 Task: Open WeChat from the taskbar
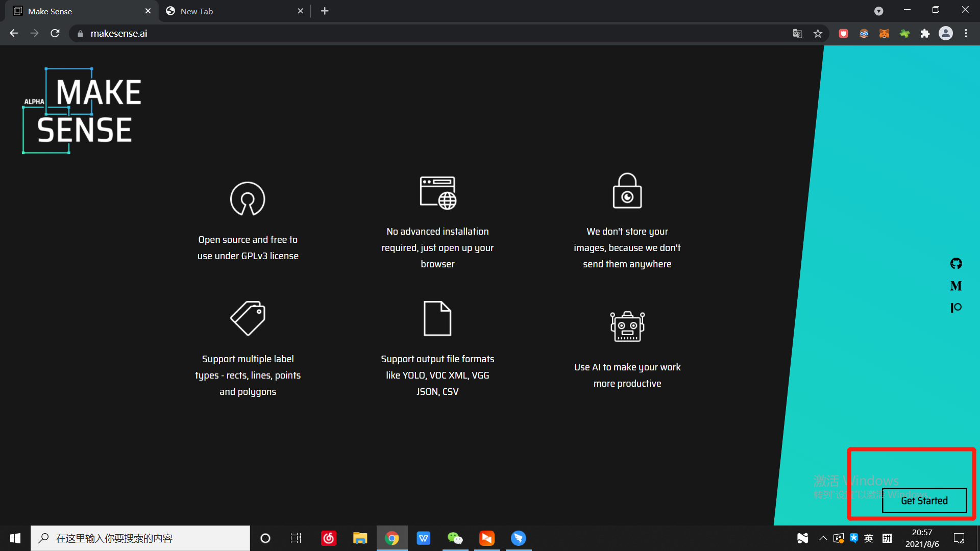(x=455, y=538)
